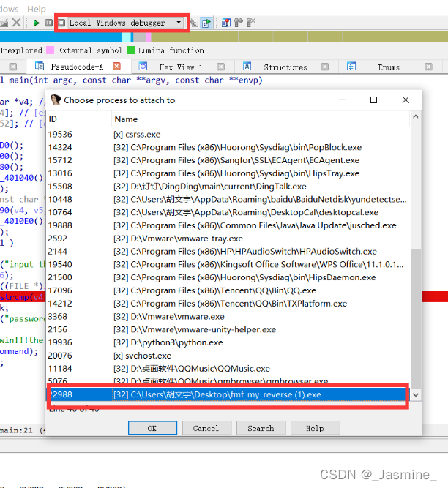This screenshot has width=448, height=488.
Task: Select the PopBlock.exe process row
Action: point(228,147)
